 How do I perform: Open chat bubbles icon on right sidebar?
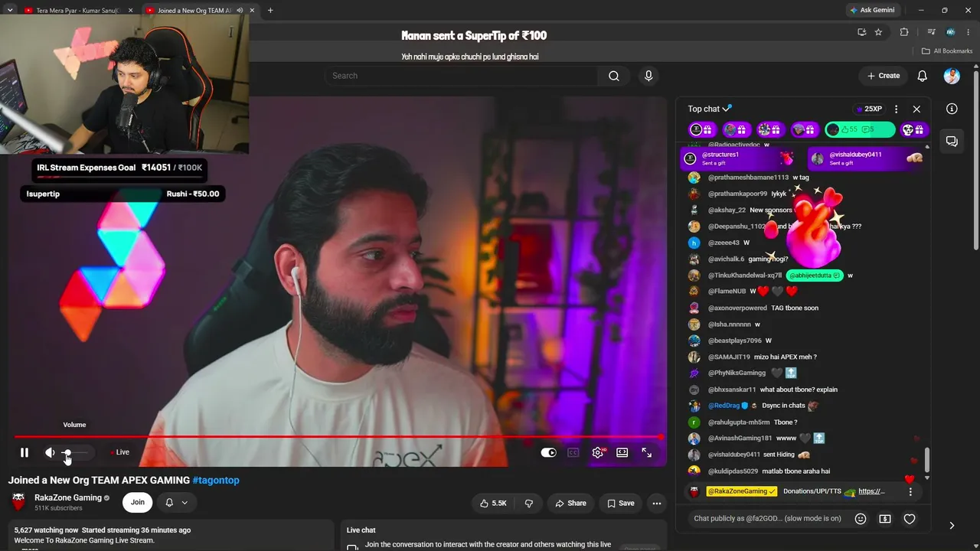pos(952,141)
